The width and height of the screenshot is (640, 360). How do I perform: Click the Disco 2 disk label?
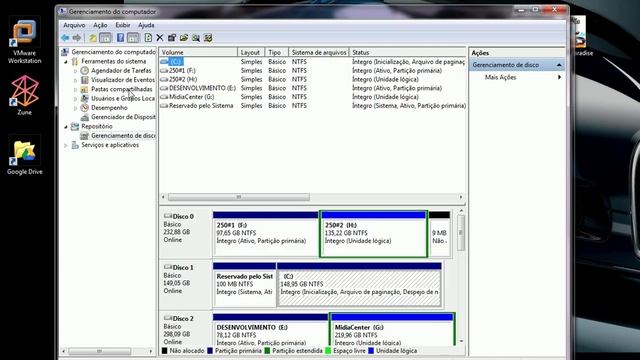(185, 329)
